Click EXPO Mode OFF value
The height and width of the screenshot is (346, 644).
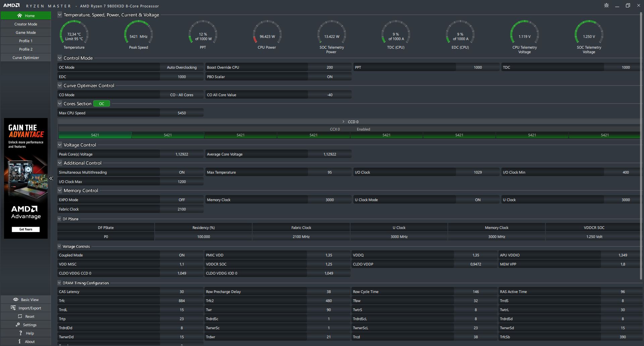click(x=182, y=200)
